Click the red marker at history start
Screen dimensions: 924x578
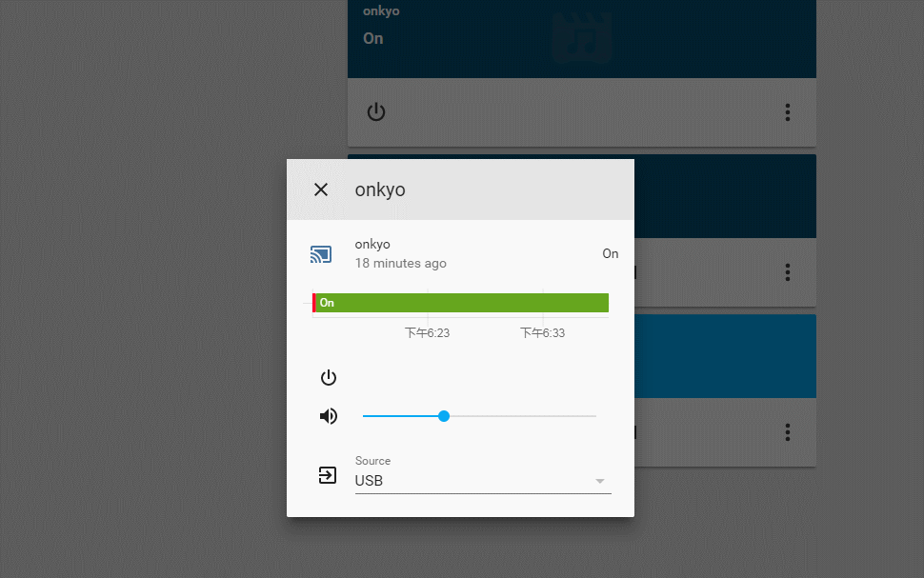pyautogui.click(x=313, y=303)
